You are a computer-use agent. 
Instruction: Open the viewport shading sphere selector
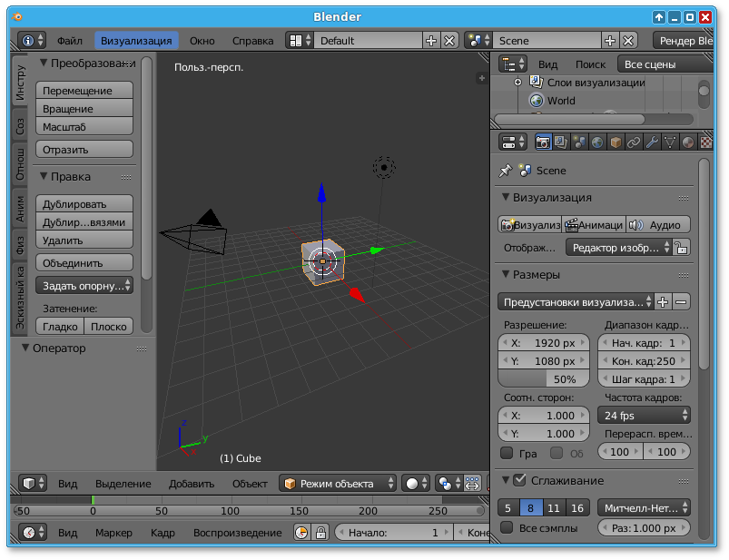[415, 484]
